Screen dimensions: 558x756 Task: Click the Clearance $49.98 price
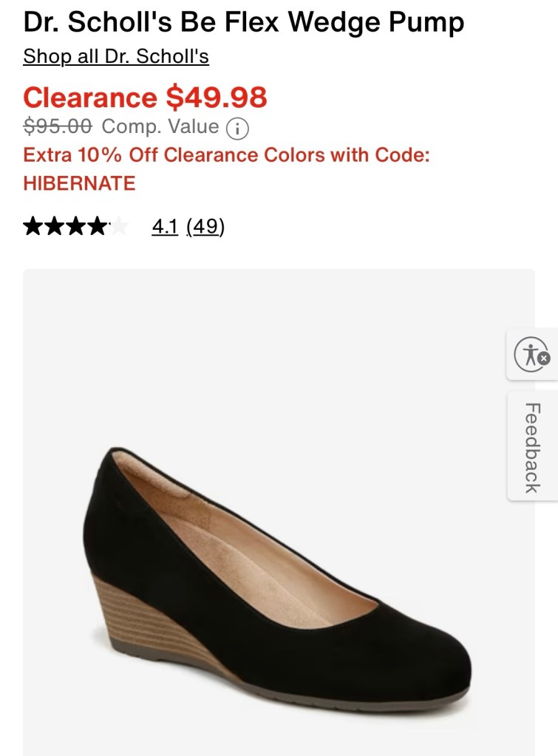(145, 97)
